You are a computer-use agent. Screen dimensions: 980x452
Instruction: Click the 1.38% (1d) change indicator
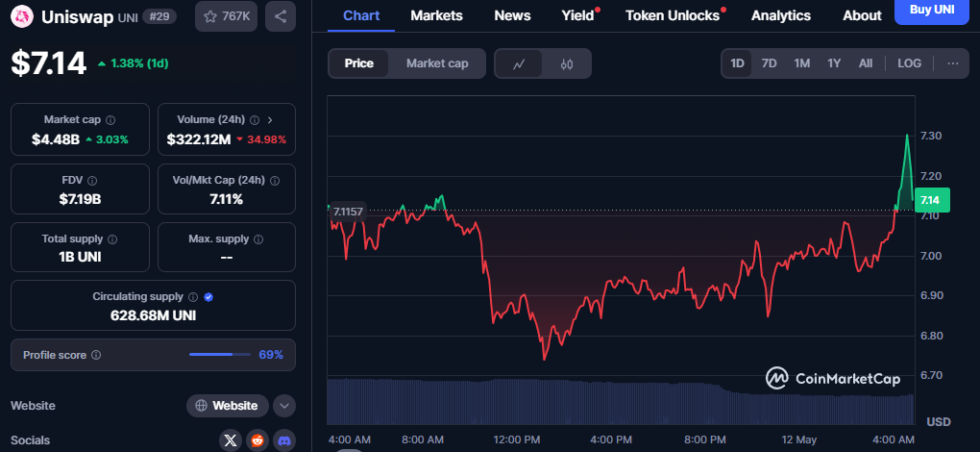click(x=134, y=63)
